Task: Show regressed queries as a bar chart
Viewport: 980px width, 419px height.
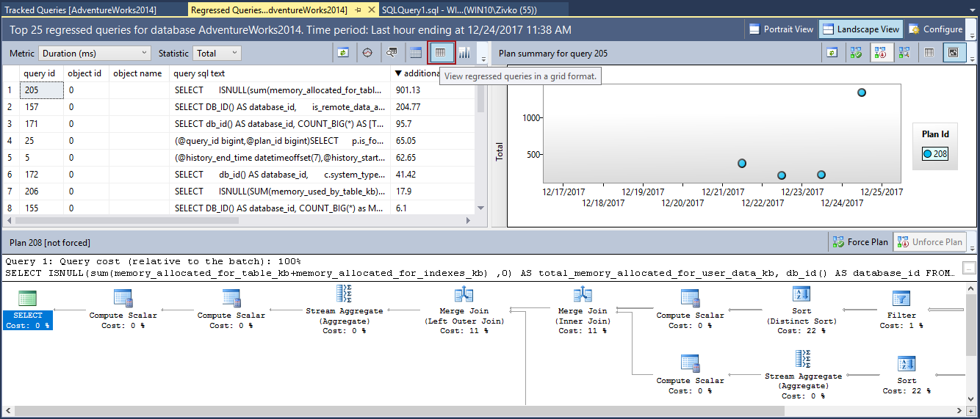Action: pos(464,53)
